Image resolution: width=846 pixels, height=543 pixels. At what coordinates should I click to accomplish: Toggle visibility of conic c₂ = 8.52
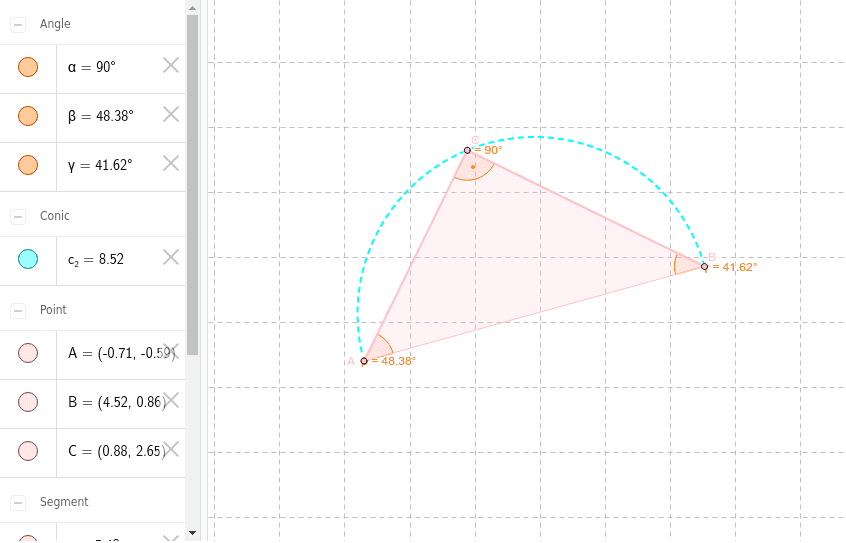coord(28,259)
